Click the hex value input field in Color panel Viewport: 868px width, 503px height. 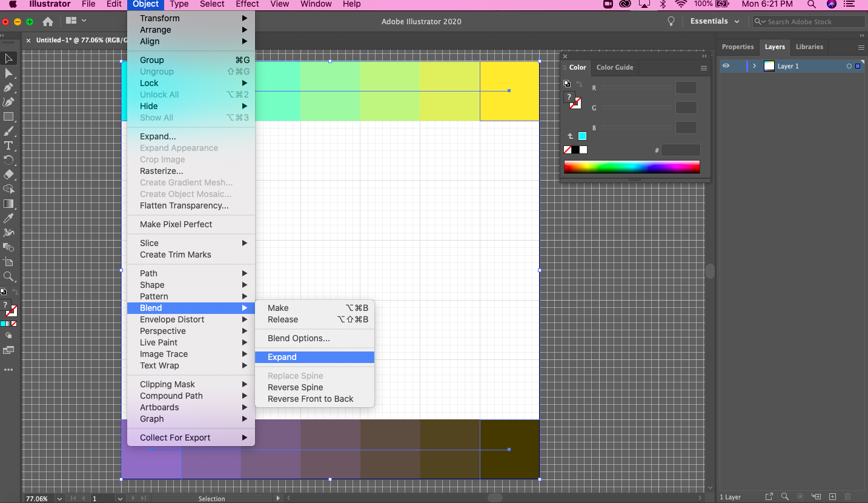(x=681, y=150)
